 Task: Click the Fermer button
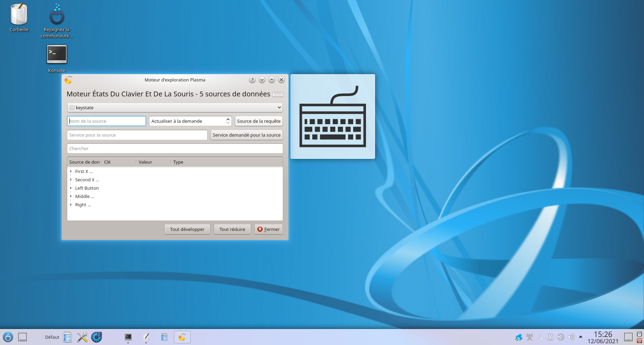(x=269, y=229)
